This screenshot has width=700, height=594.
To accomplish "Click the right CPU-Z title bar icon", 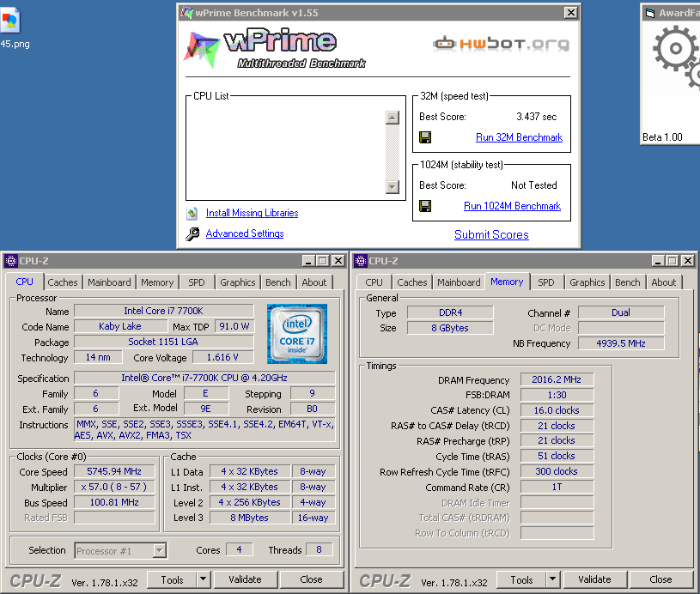I will (x=360, y=261).
